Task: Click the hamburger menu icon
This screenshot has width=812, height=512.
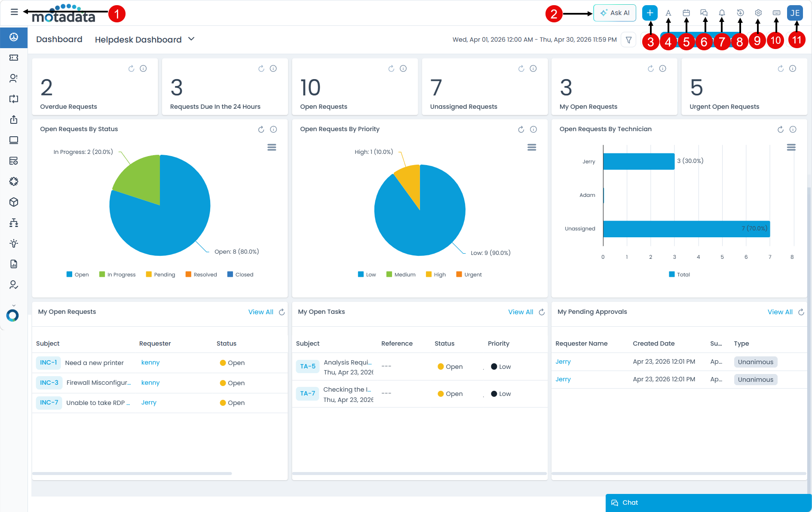Action: click(x=14, y=12)
